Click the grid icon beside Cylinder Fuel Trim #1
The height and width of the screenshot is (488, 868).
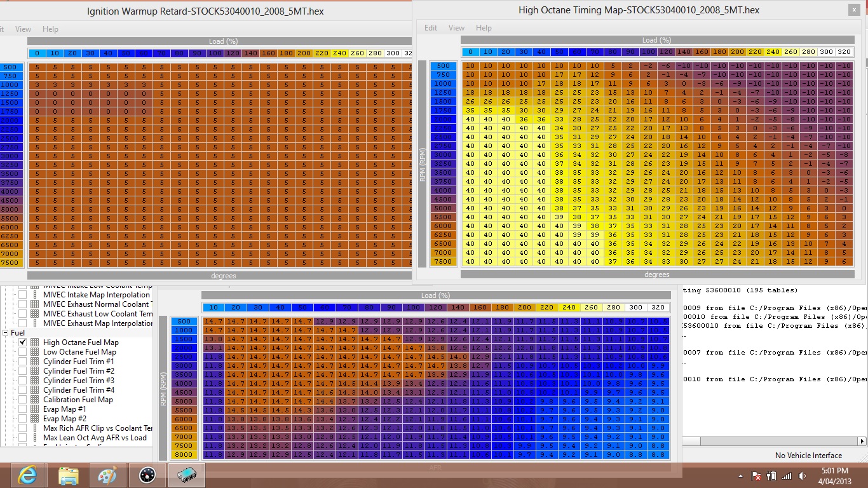34,362
